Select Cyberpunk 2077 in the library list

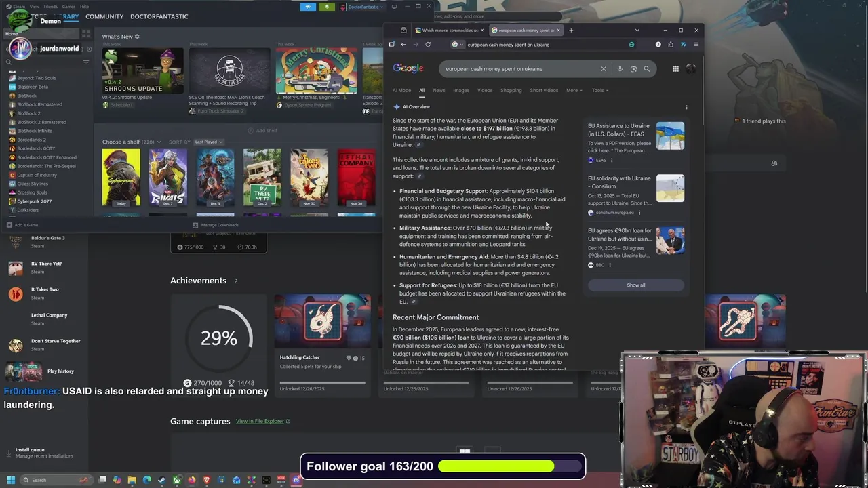tap(35, 201)
